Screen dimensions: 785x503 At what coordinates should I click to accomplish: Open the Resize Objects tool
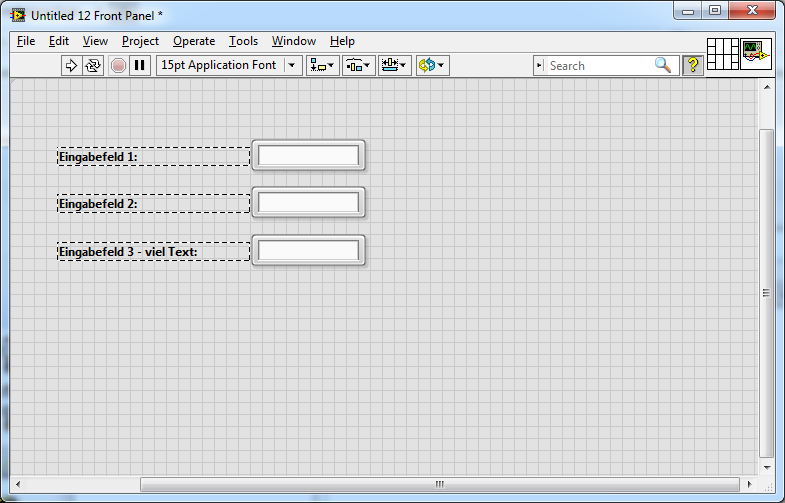(x=395, y=66)
